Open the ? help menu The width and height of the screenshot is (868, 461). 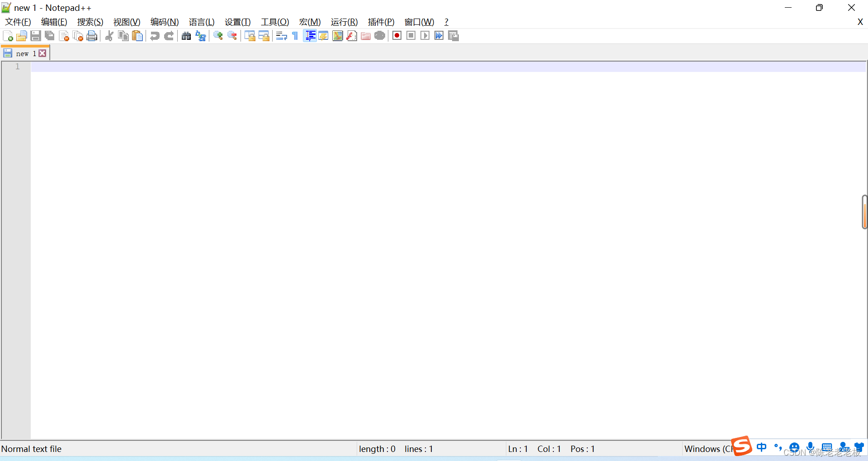[x=447, y=22]
